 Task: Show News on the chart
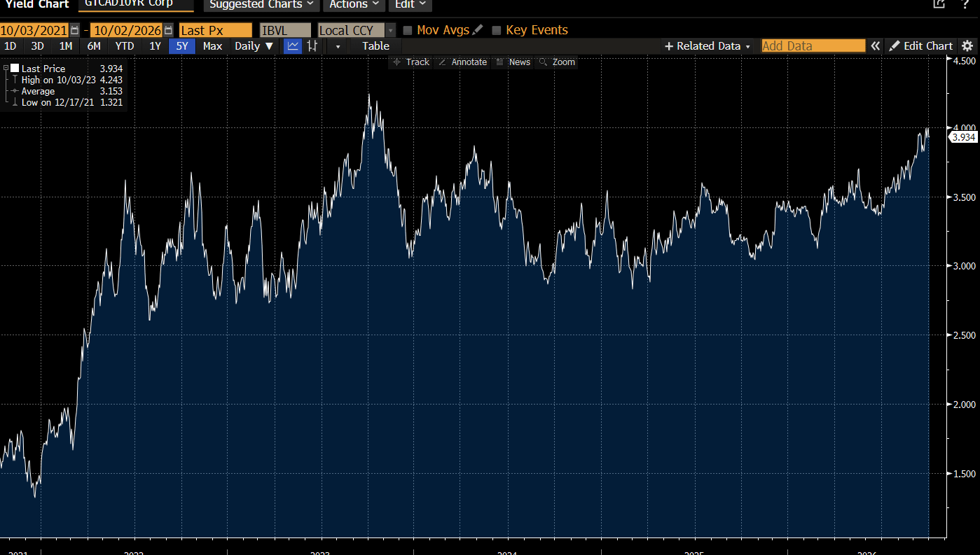513,62
